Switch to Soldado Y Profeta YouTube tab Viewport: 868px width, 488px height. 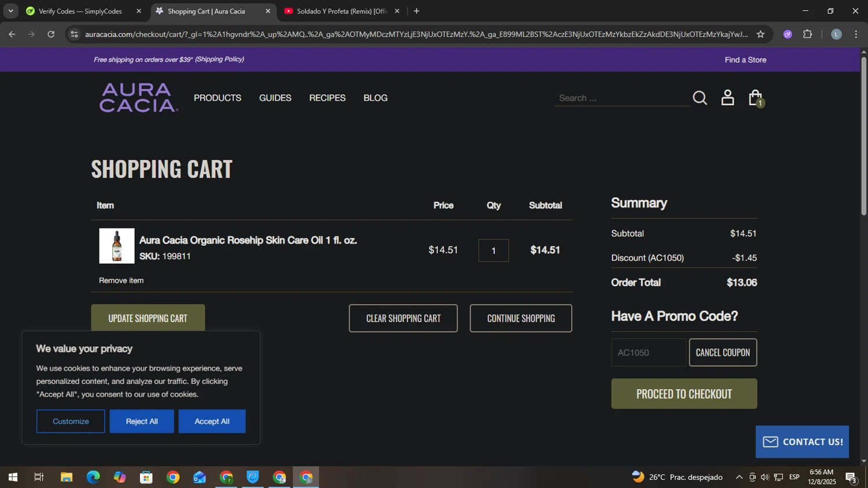pyautogui.click(x=341, y=11)
